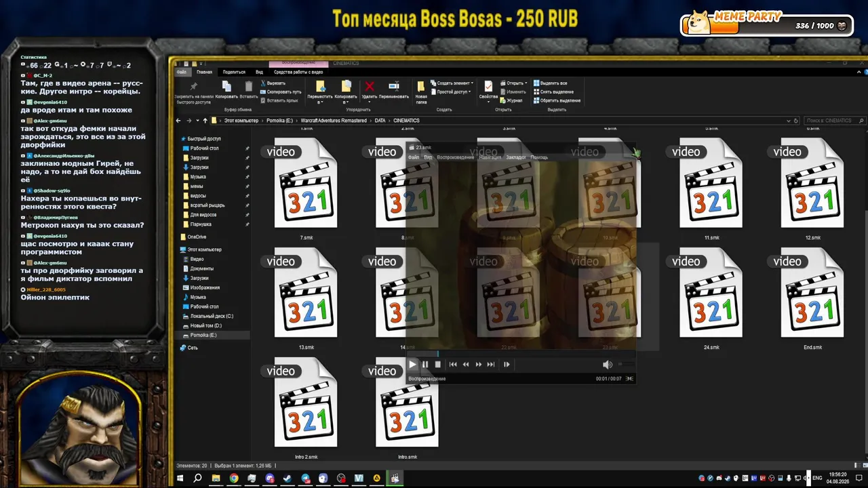868x488 pixels.
Task: Stop the media player playback
Action: 438,365
